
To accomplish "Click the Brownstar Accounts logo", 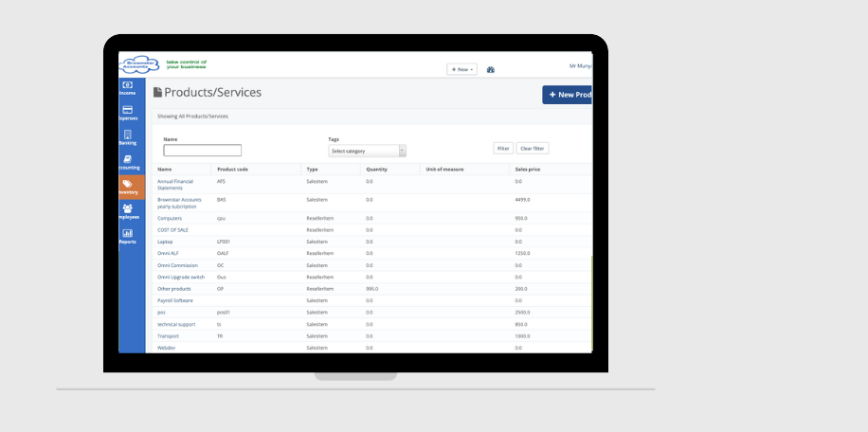I will pyautogui.click(x=134, y=64).
